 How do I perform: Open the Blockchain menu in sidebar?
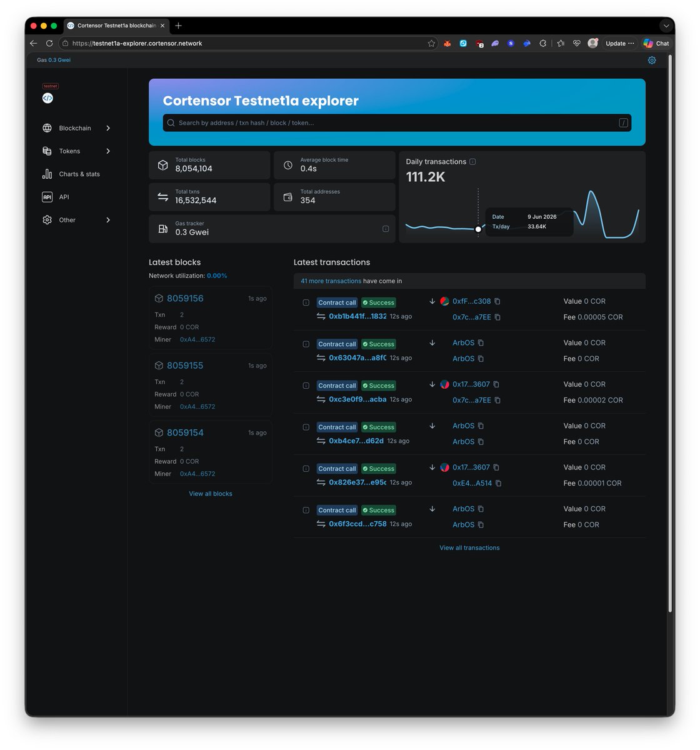point(76,128)
